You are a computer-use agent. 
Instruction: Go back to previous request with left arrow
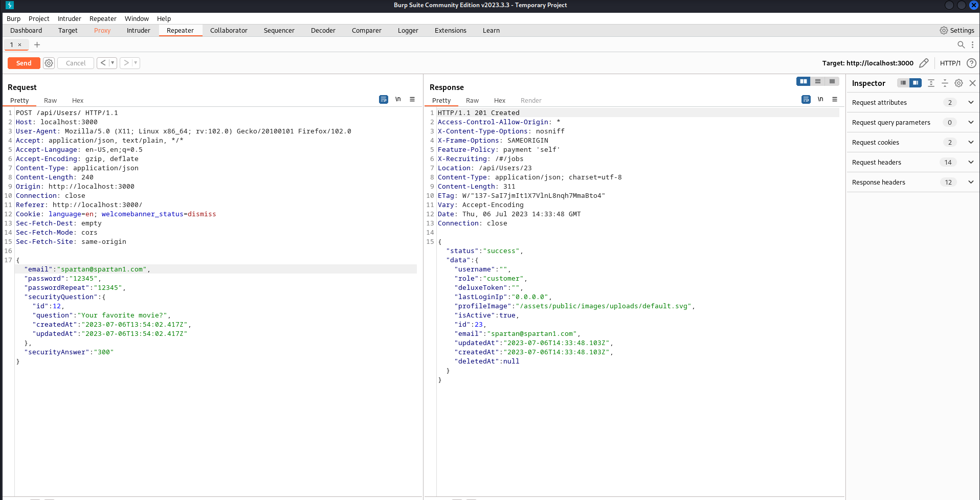point(103,63)
